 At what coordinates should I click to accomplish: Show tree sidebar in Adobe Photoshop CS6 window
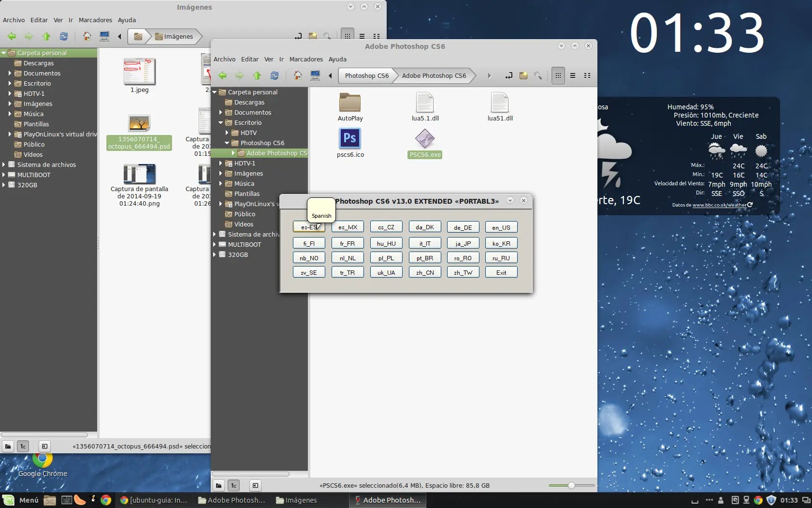click(234, 485)
